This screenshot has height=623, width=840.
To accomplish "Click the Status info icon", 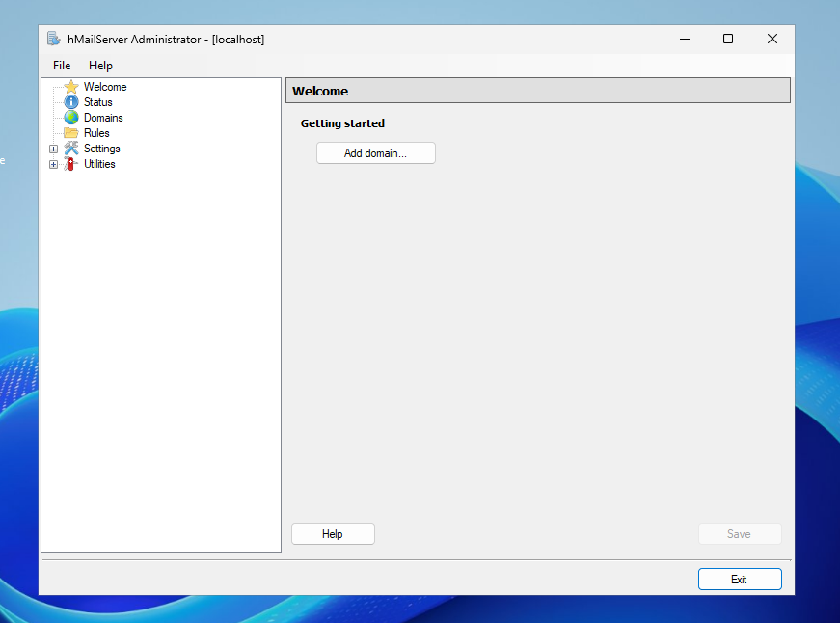I will pyautogui.click(x=71, y=102).
